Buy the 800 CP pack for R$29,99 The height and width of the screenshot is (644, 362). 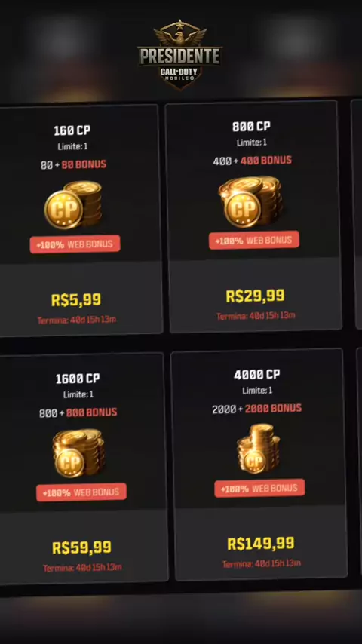(255, 296)
